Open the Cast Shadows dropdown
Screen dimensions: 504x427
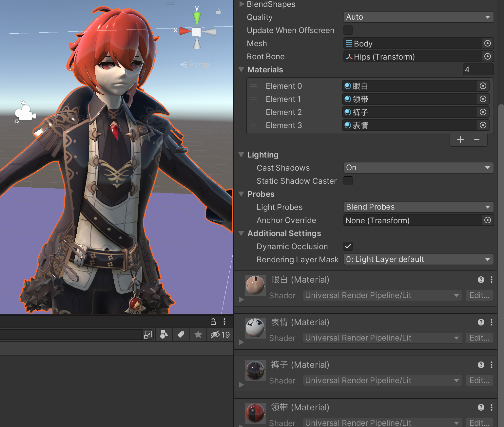pos(418,168)
